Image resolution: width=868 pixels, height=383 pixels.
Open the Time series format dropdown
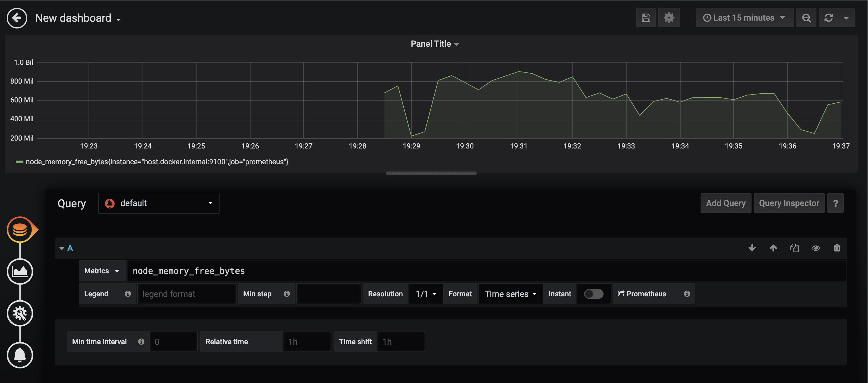pyautogui.click(x=510, y=294)
